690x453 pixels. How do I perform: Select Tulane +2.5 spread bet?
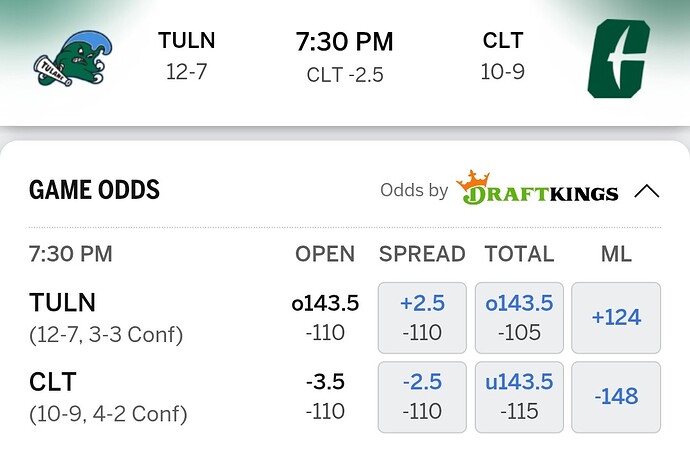pos(422,317)
